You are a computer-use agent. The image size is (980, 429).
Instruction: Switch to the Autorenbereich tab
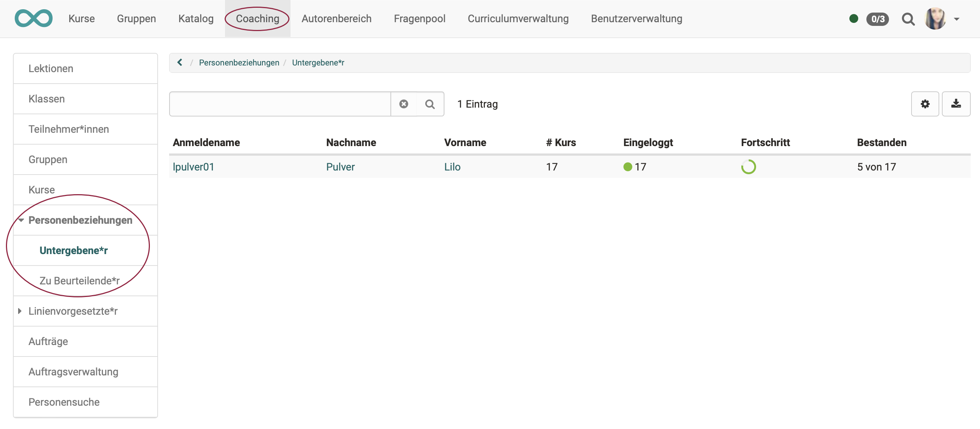pos(336,18)
